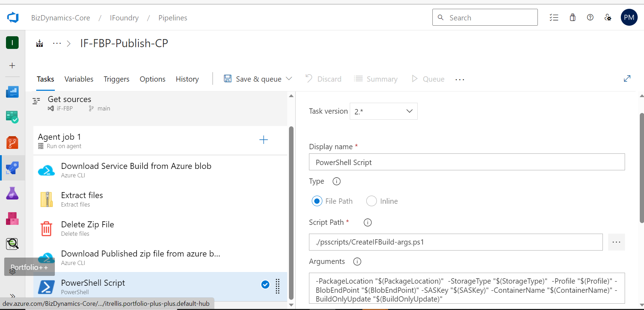Viewport: 644px width, 310px height.
Task: Click the Queue button
Action: [x=428, y=79]
